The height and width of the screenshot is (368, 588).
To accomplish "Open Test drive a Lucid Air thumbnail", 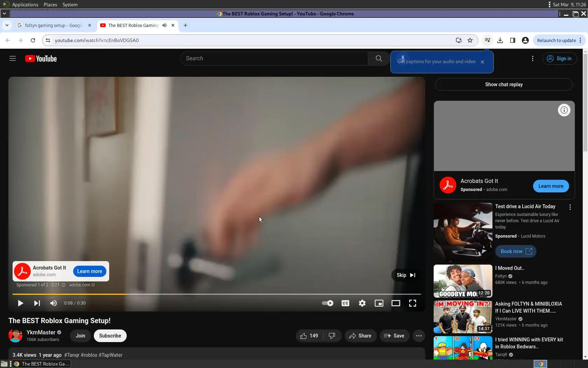I will tap(463, 232).
